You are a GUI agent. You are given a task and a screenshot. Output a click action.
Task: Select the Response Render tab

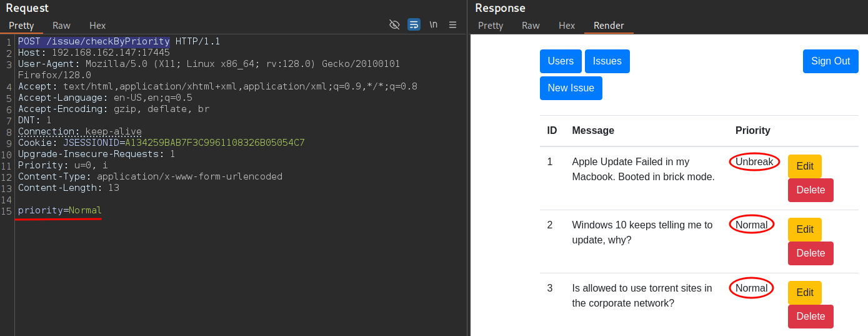pos(609,26)
